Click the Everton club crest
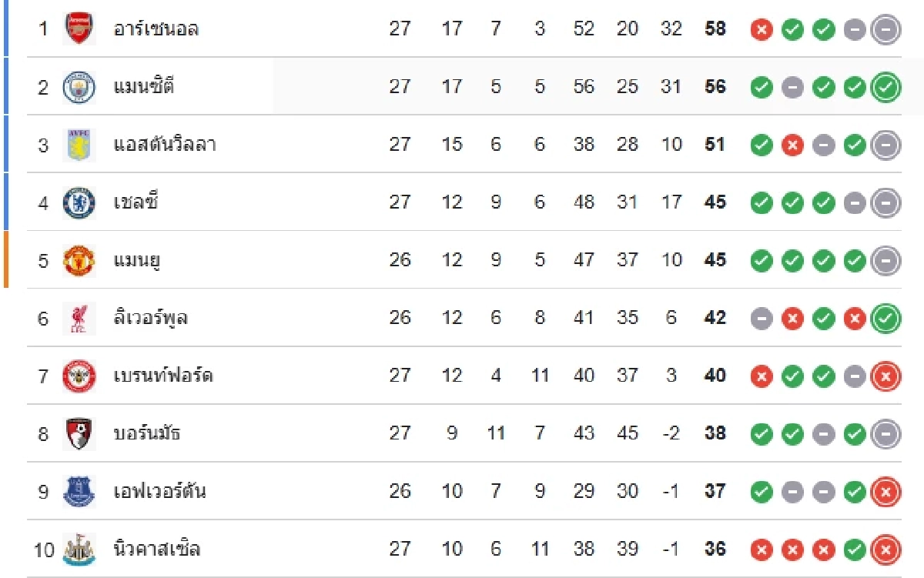 tap(79, 491)
